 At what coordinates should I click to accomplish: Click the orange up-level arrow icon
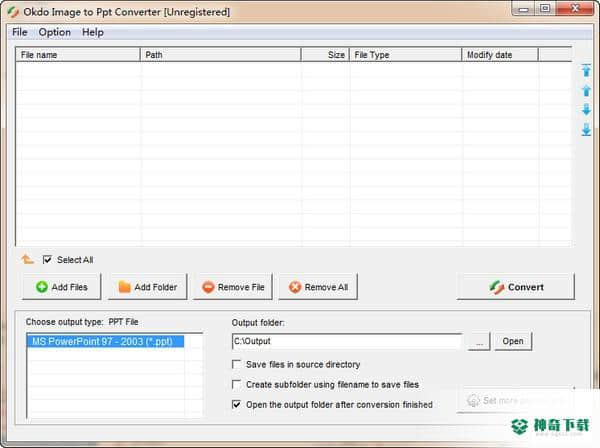click(28, 259)
